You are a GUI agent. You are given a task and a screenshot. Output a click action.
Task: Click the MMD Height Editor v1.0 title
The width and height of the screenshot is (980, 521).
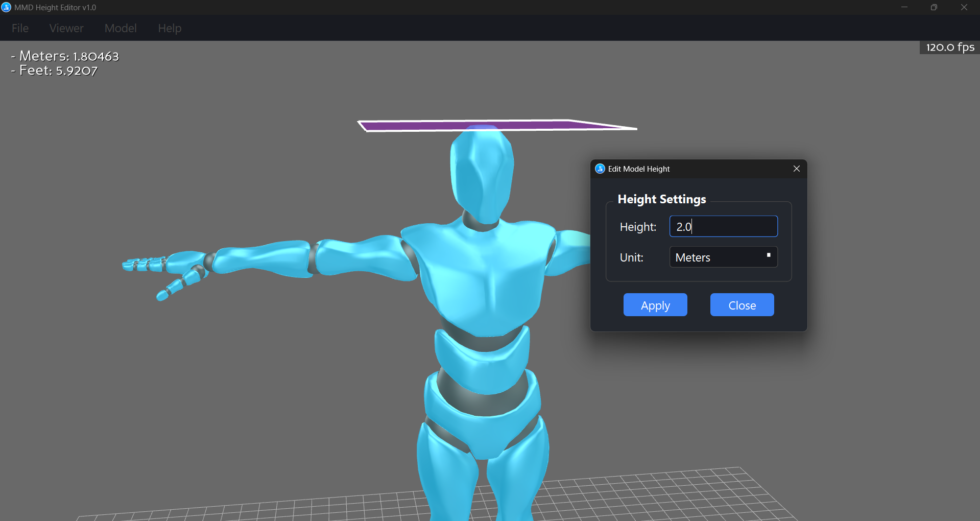point(55,8)
